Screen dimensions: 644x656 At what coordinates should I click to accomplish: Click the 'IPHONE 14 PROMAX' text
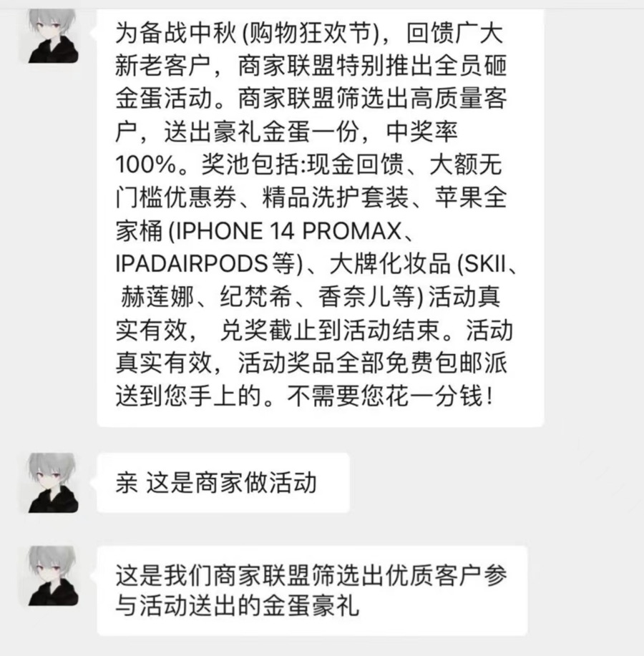click(288, 231)
